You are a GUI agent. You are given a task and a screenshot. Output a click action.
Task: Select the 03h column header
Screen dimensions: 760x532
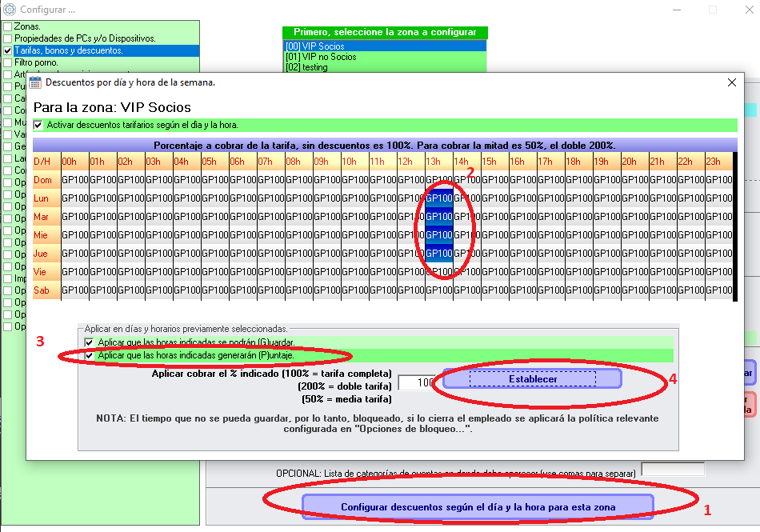click(159, 162)
